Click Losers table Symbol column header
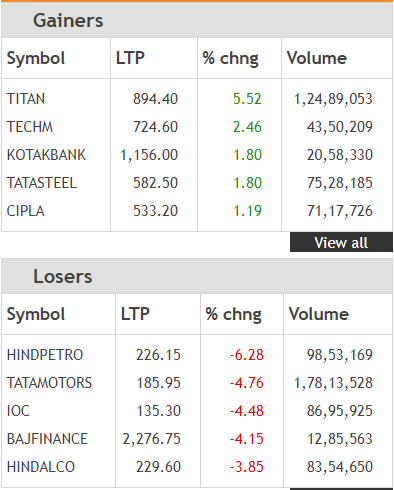 [36, 314]
